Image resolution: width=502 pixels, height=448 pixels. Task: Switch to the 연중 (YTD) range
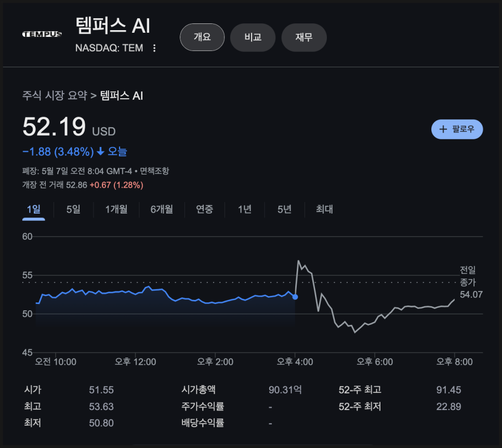[x=205, y=209]
